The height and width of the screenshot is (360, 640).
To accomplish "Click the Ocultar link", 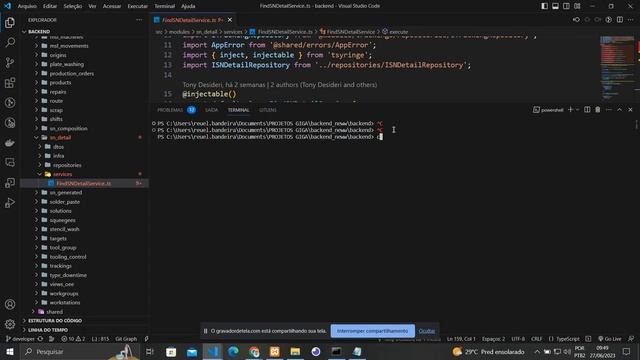I will 427,331.
